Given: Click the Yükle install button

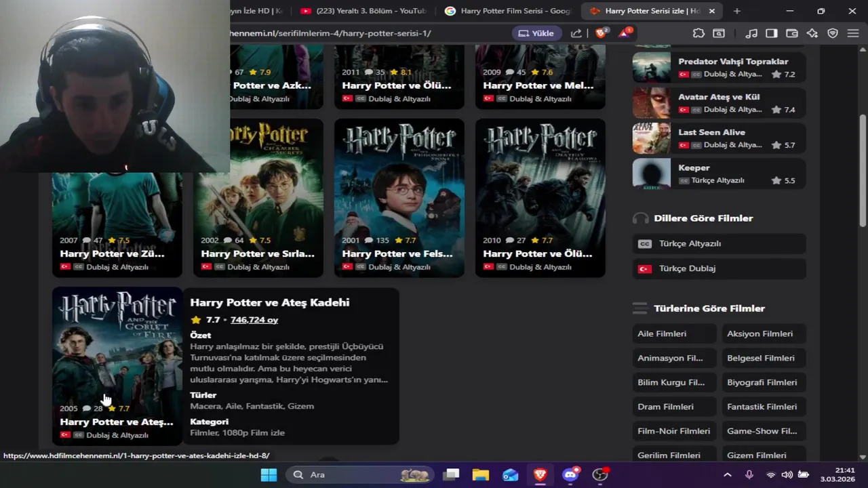Looking at the screenshot, I should pos(536,33).
